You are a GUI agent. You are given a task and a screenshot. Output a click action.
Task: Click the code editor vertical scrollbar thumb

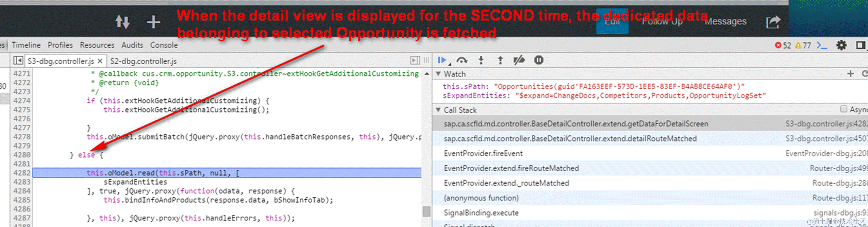click(426, 211)
